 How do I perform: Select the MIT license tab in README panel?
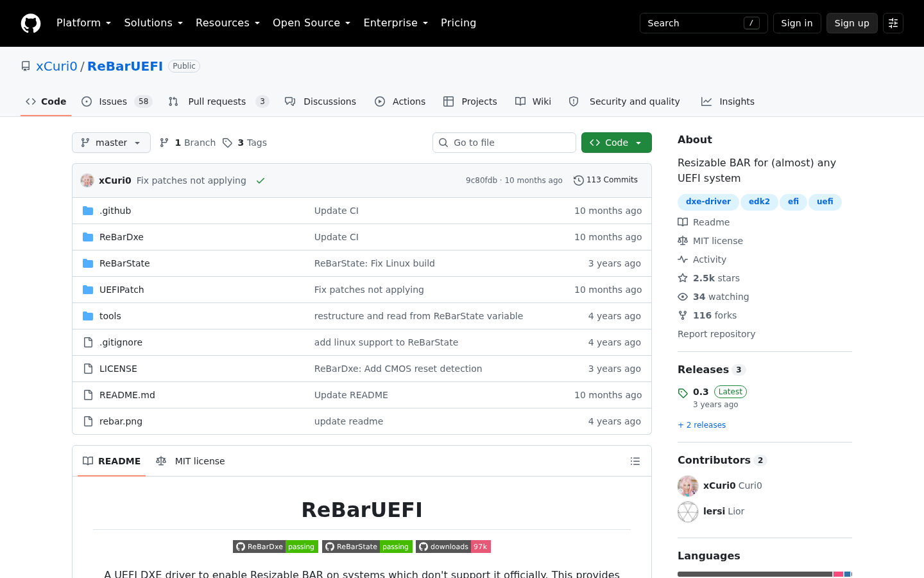[191, 461]
